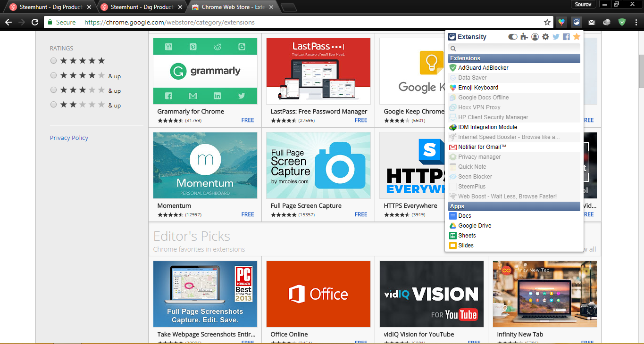Open a new tab
Screen dimensions: 644x344
pos(288,7)
